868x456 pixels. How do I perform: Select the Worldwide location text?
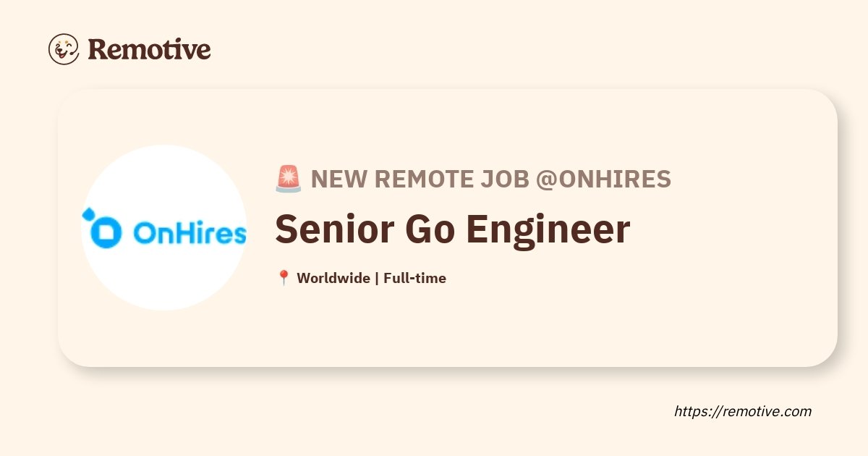tap(333, 278)
